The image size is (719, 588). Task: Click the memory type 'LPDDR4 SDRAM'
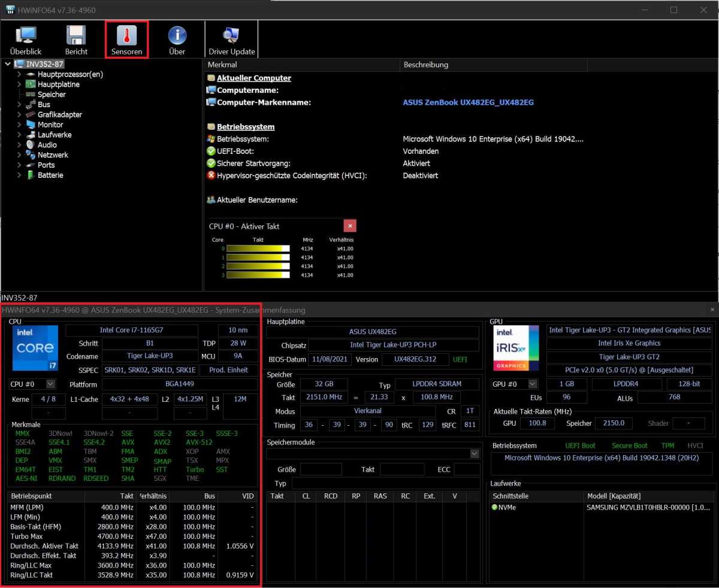(437, 384)
